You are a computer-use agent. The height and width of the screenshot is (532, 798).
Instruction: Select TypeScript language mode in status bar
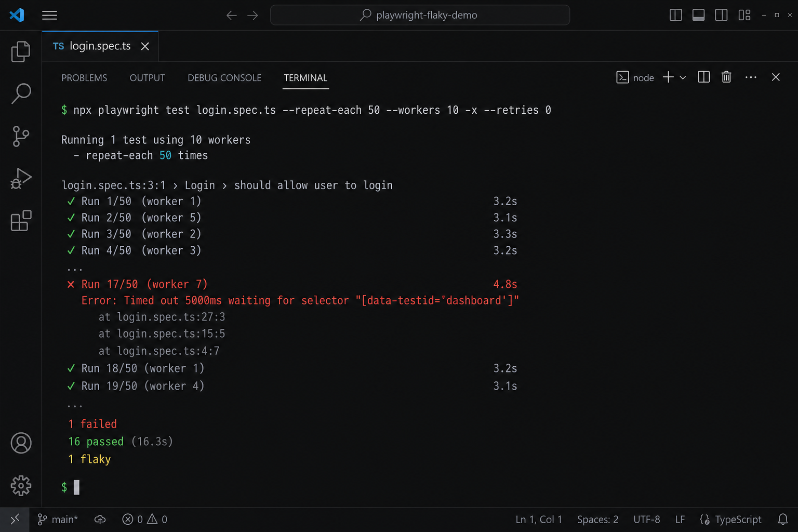[730, 520]
